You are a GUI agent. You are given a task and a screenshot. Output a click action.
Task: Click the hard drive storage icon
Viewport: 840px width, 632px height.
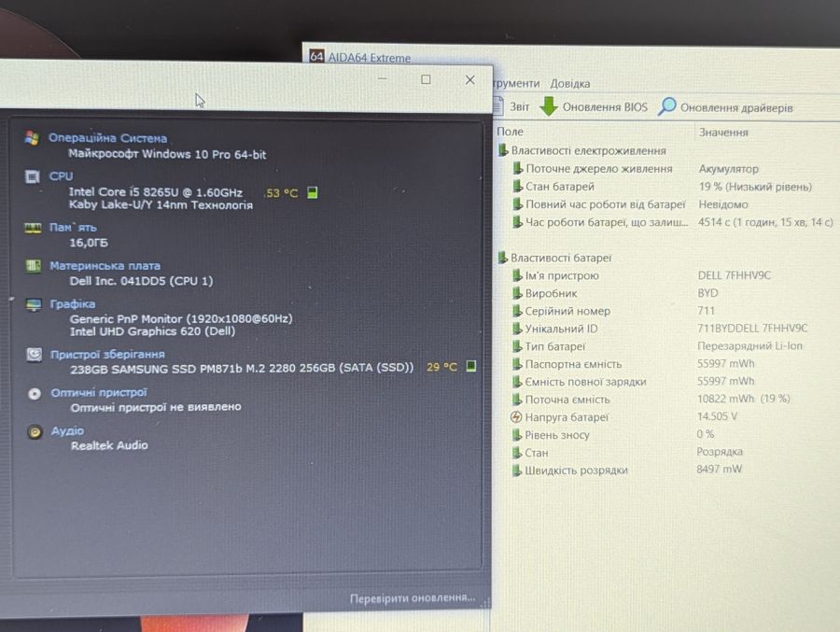click(34, 355)
